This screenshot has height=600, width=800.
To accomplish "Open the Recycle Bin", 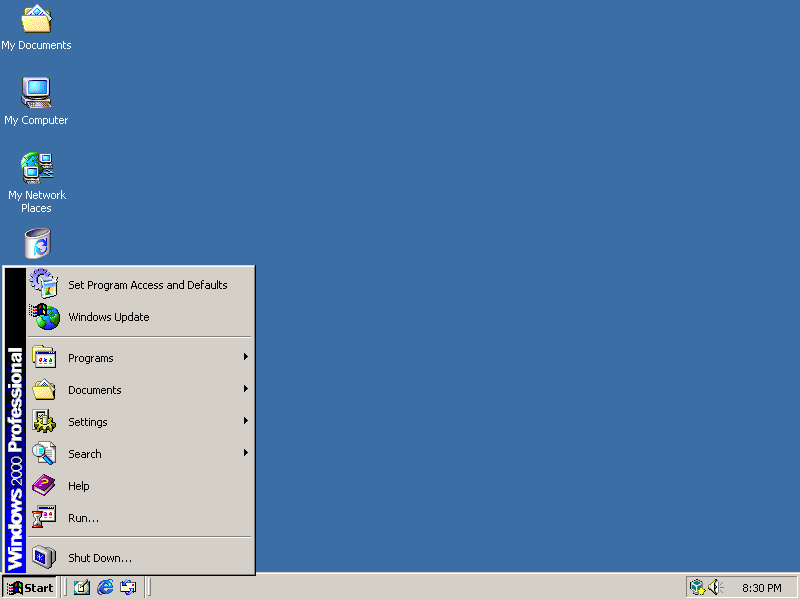I will (36, 243).
